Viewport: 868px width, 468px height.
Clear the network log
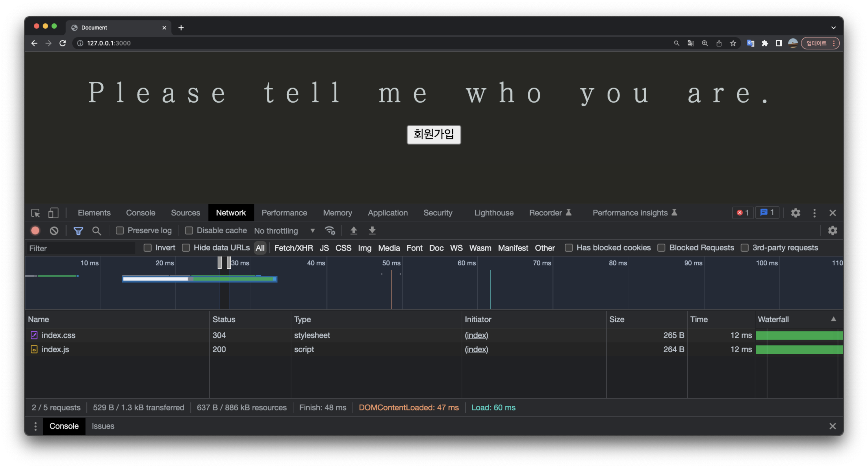54,230
